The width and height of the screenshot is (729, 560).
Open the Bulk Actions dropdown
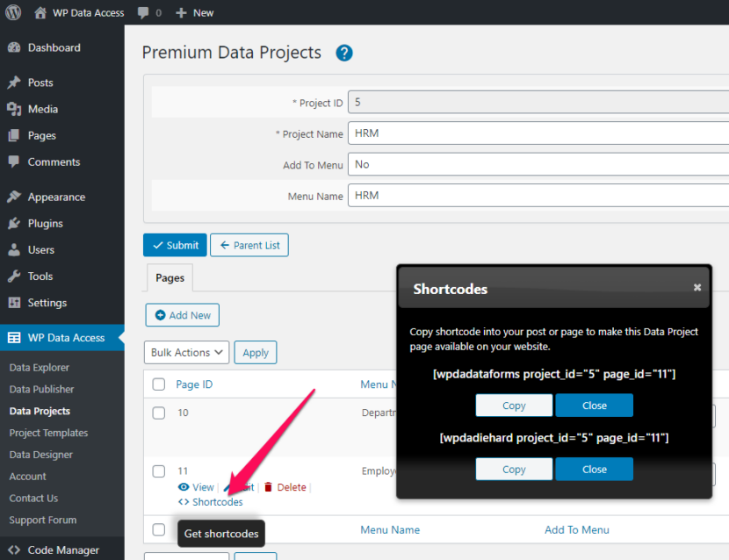pyautogui.click(x=186, y=352)
